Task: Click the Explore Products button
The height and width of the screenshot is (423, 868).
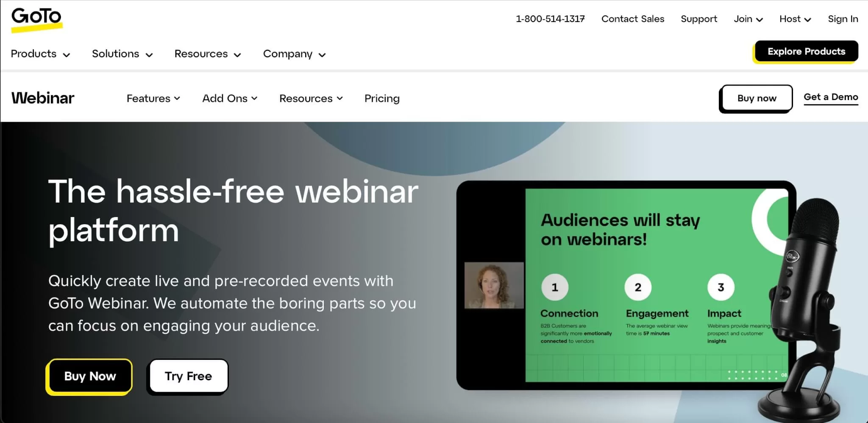Action: 806,51
